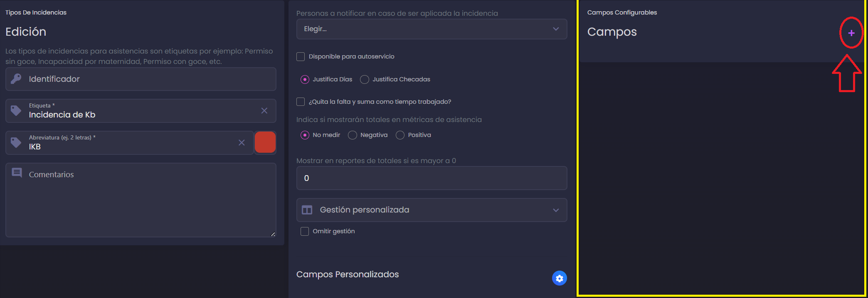Open the Elegir... notification dropdown

(x=432, y=29)
